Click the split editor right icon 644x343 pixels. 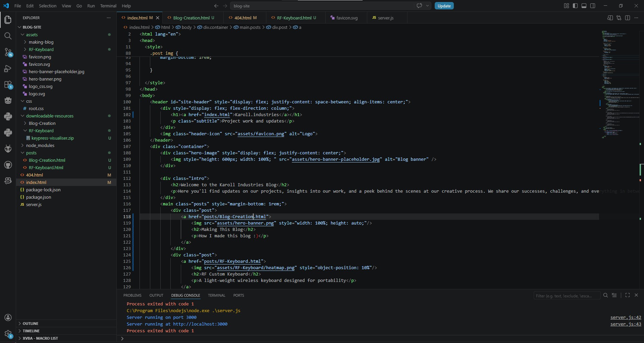[628, 18]
